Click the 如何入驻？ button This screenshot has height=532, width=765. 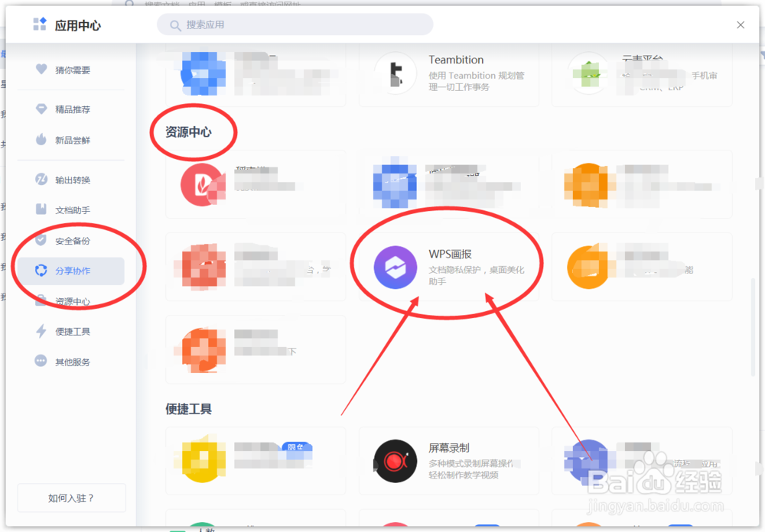(71, 498)
